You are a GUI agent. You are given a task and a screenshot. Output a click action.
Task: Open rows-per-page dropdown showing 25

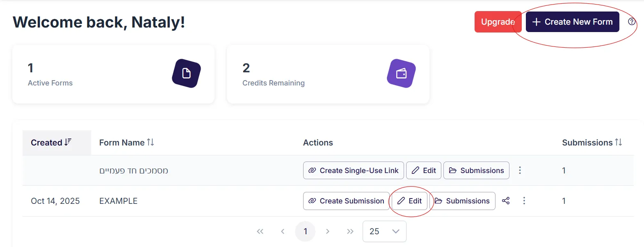coord(384,231)
